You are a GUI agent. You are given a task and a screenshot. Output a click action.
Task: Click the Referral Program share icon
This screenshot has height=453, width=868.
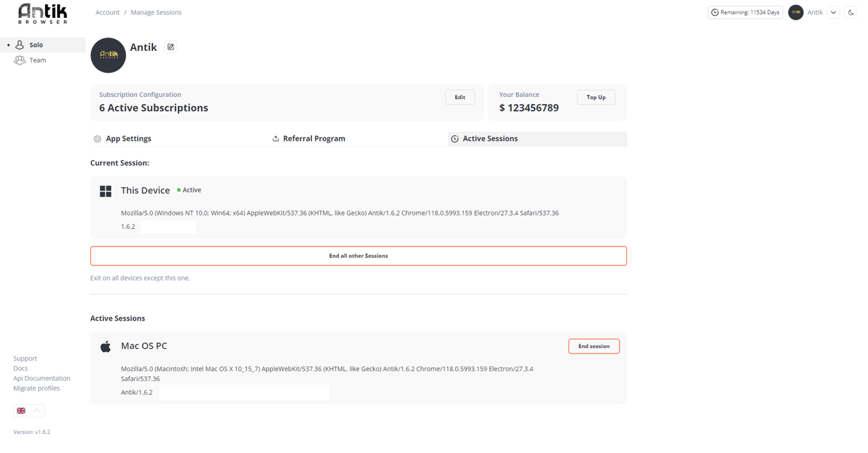click(x=276, y=139)
